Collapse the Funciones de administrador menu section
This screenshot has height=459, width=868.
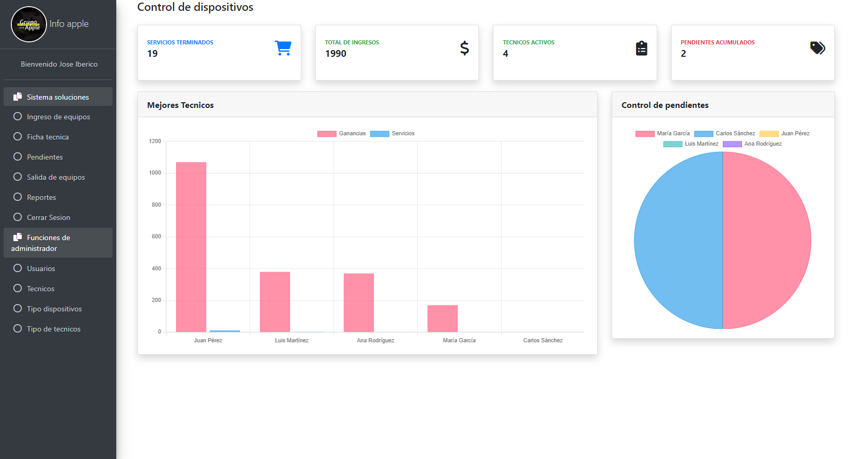tap(58, 243)
